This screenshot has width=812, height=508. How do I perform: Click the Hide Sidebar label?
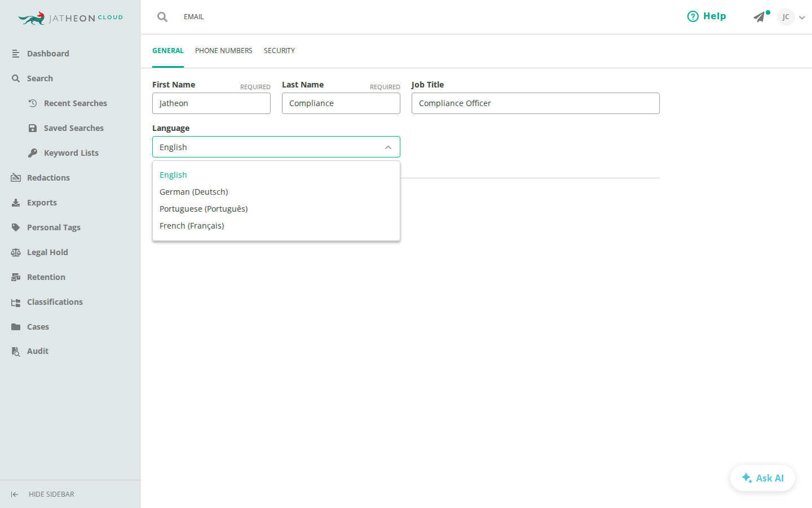pos(51,494)
